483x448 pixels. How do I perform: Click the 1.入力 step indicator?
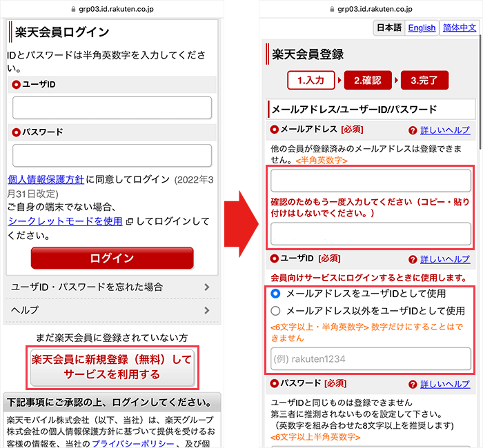(310, 81)
